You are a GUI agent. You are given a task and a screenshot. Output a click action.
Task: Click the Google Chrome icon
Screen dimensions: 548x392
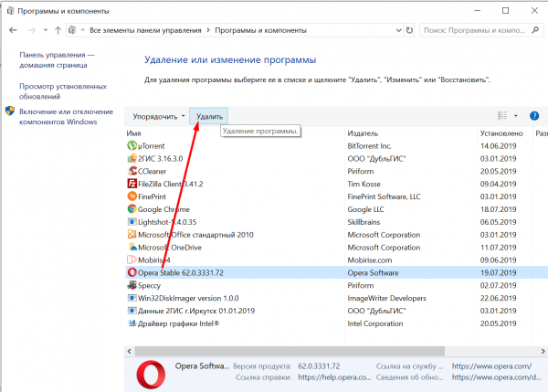click(132, 209)
